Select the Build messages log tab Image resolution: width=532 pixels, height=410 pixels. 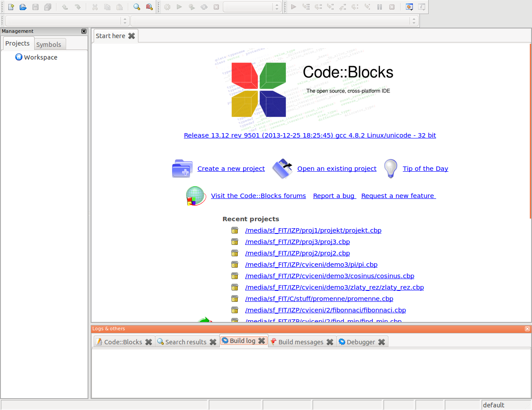point(302,342)
